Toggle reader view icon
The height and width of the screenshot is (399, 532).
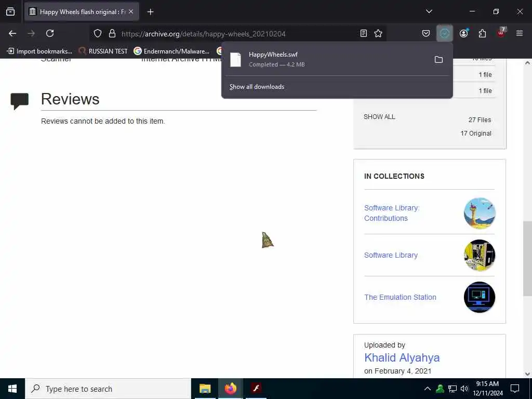click(x=363, y=33)
